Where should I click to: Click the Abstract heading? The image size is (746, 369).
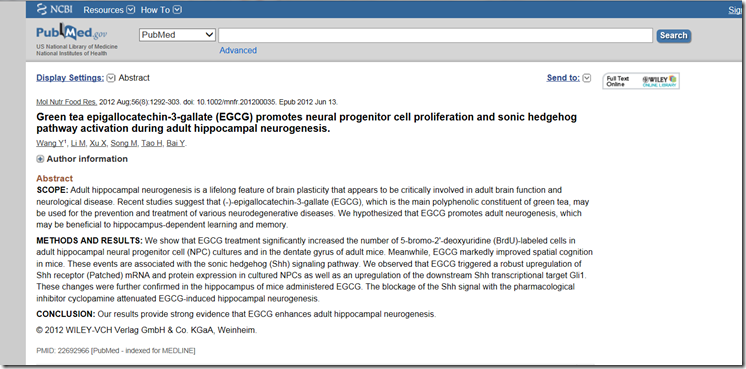click(55, 178)
